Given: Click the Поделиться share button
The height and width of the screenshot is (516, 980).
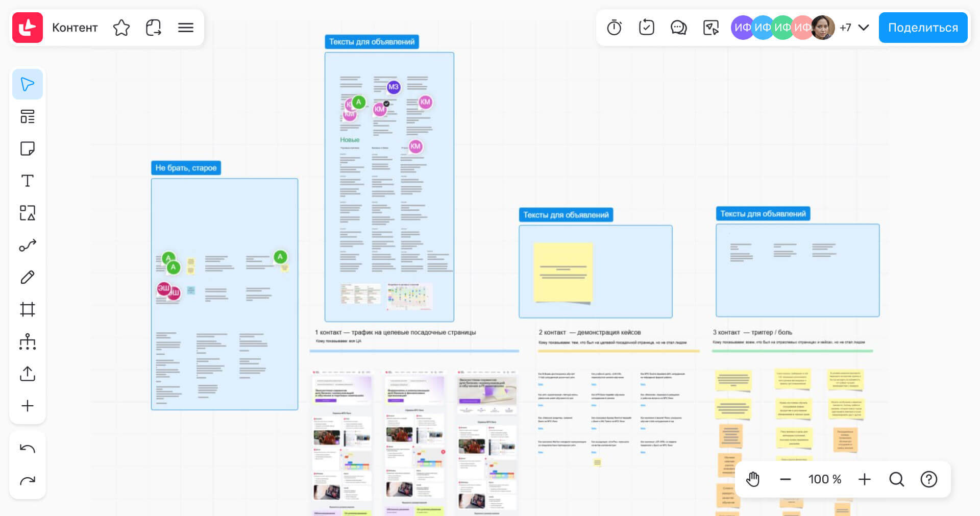Looking at the screenshot, I should (923, 28).
